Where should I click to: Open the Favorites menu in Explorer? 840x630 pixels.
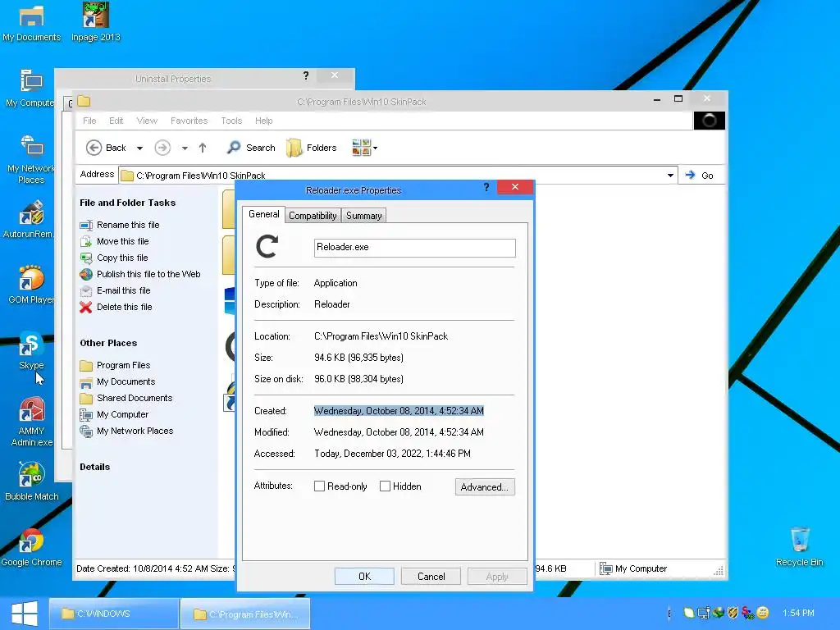click(189, 121)
